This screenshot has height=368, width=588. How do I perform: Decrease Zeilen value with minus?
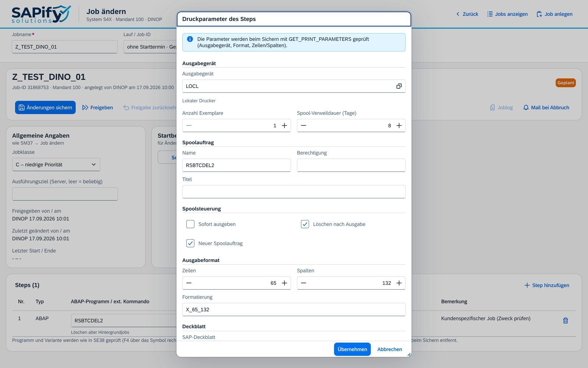[x=189, y=283]
